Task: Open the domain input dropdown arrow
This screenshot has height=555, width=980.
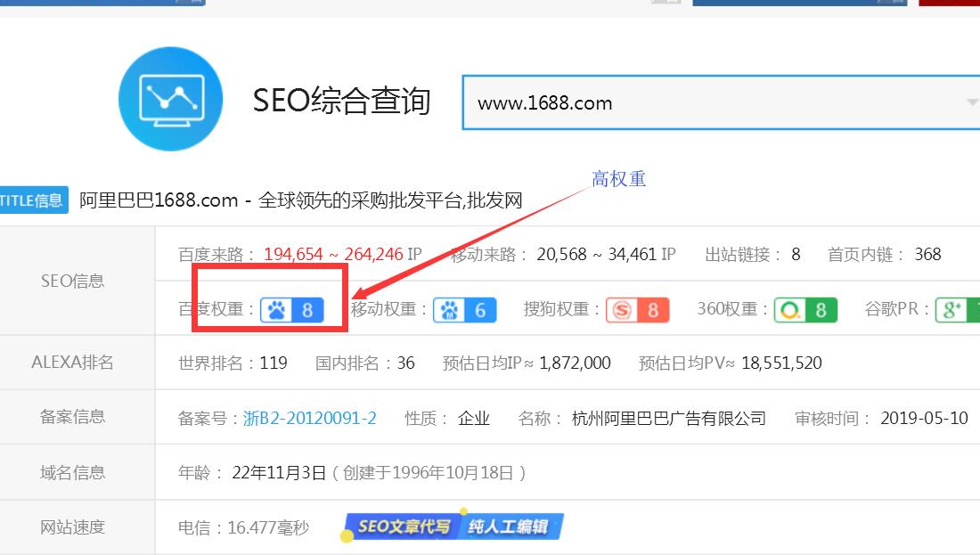Action: (x=972, y=102)
